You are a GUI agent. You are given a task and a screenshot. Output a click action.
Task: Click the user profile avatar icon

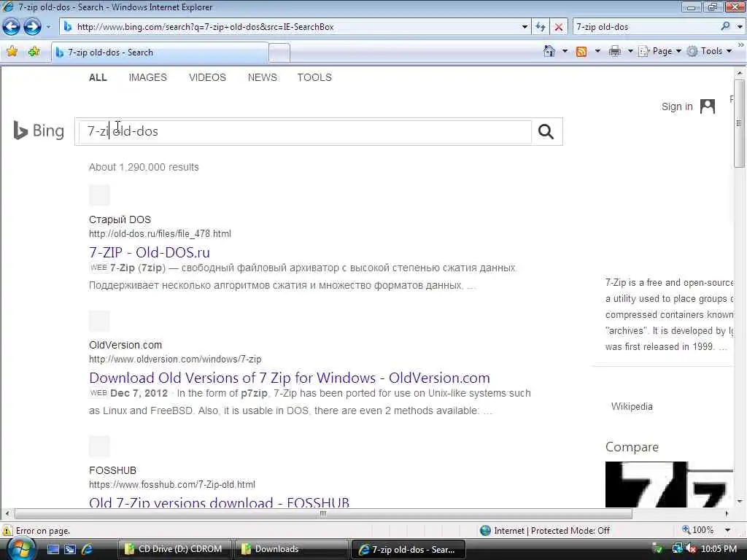pyautogui.click(x=708, y=106)
